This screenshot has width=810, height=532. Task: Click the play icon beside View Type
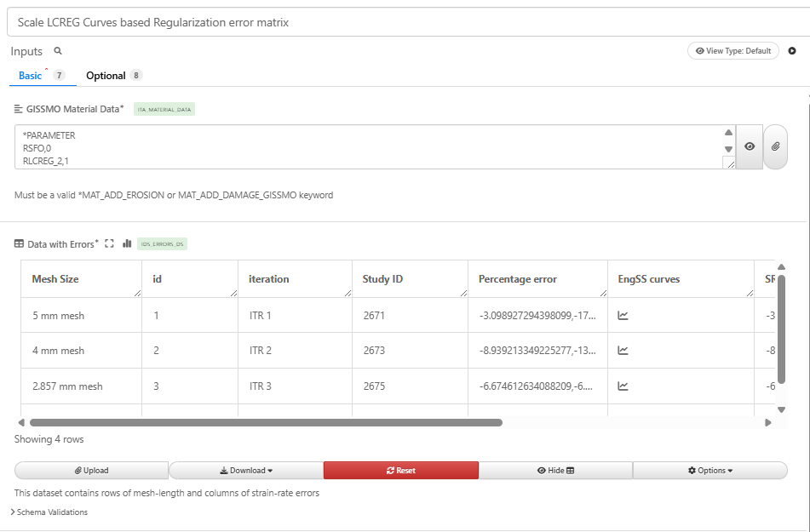pyautogui.click(x=792, y=51)
